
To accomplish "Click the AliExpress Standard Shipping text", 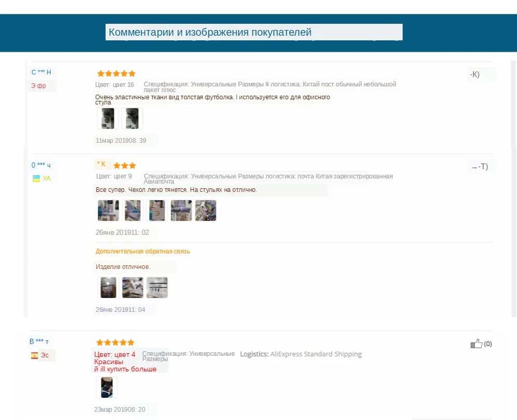I will coord(316,354).
